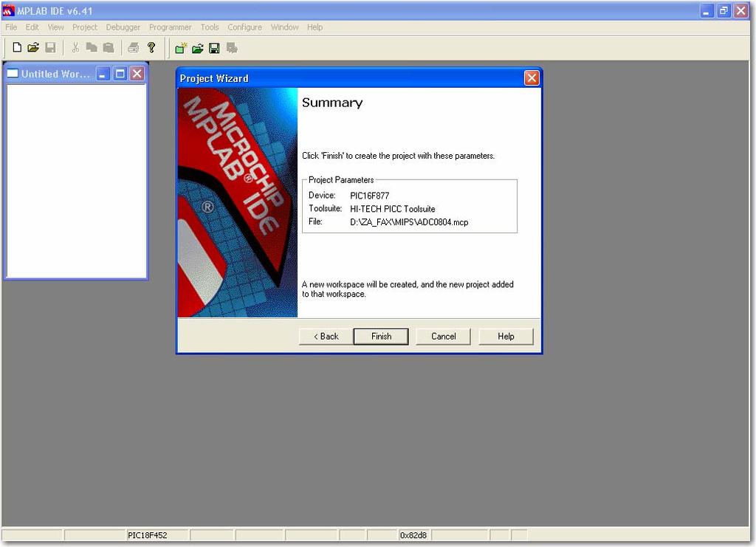Click 0x82d8 in the status bar

[x=413, y=535]
